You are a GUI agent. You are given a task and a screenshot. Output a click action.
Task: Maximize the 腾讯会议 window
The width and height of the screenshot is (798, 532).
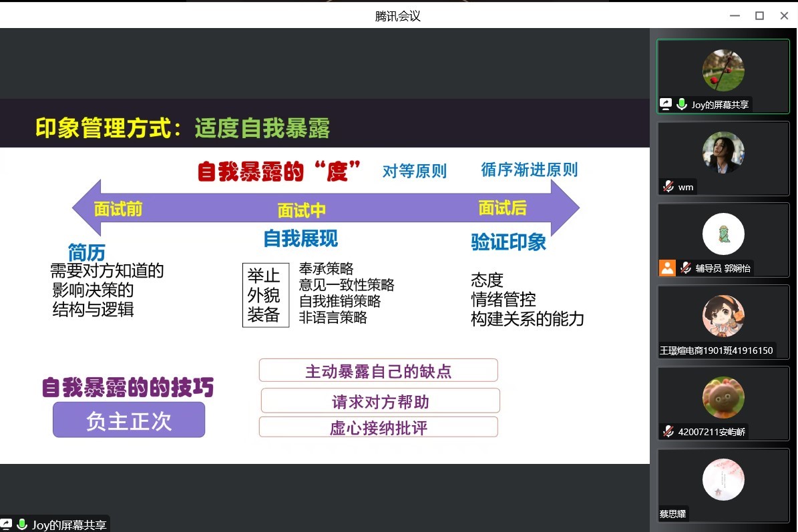tap(759, 16)
